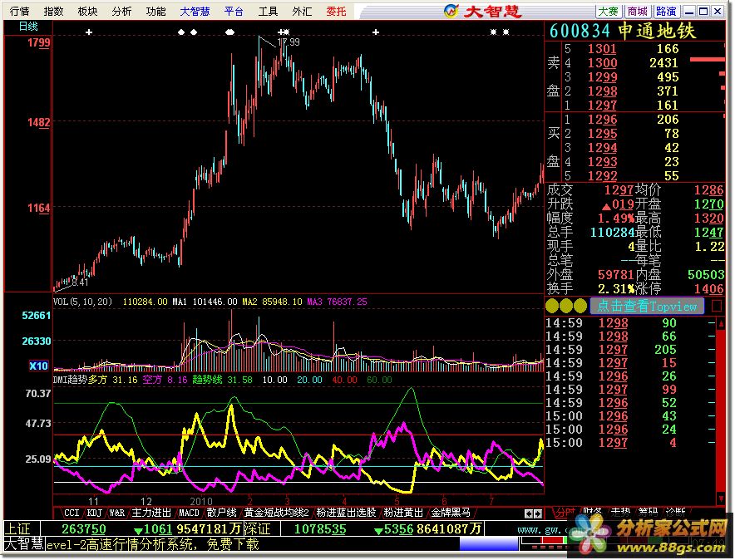This screenshot has height=560, width=735.
Task: Open the 工具 menu
Action: (268, 12)
